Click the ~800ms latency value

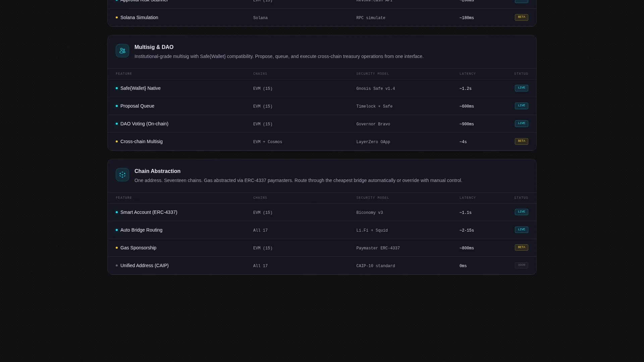pos(467,248)
